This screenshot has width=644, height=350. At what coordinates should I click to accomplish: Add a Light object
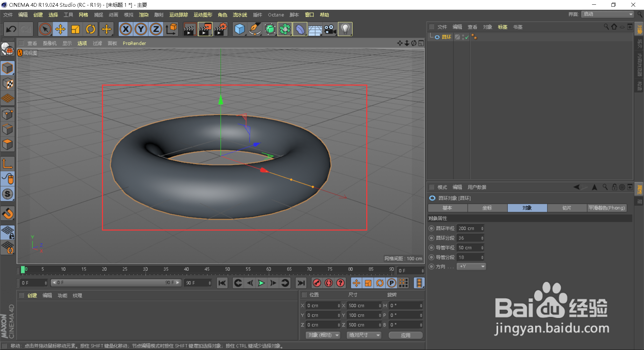click(x=345, y=29)
